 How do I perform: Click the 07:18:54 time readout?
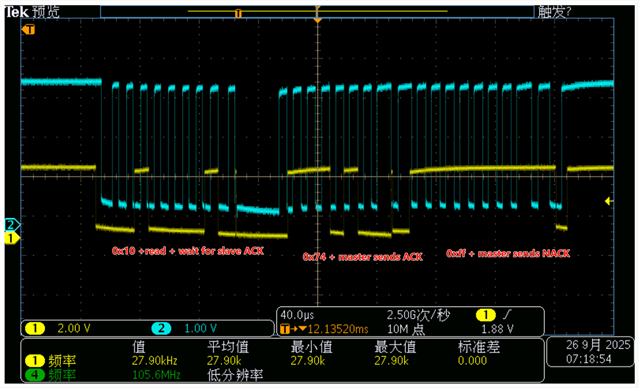[x=589, y=359]
